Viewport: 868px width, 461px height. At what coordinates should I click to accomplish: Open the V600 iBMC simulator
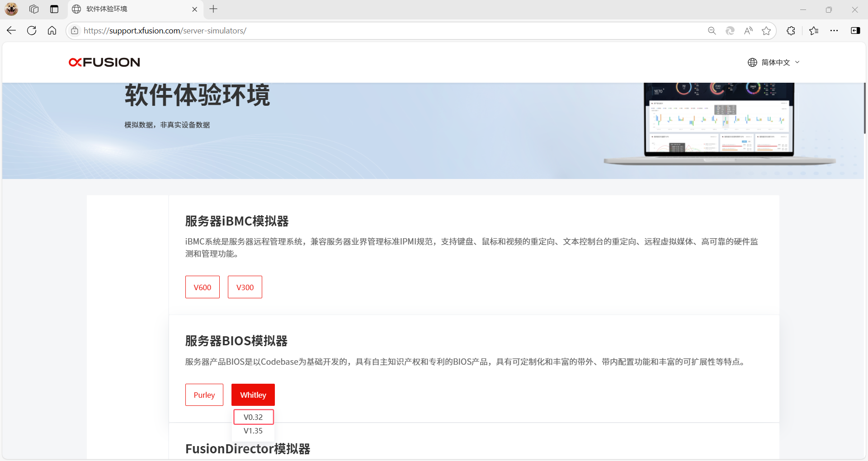tap(203, 287)
